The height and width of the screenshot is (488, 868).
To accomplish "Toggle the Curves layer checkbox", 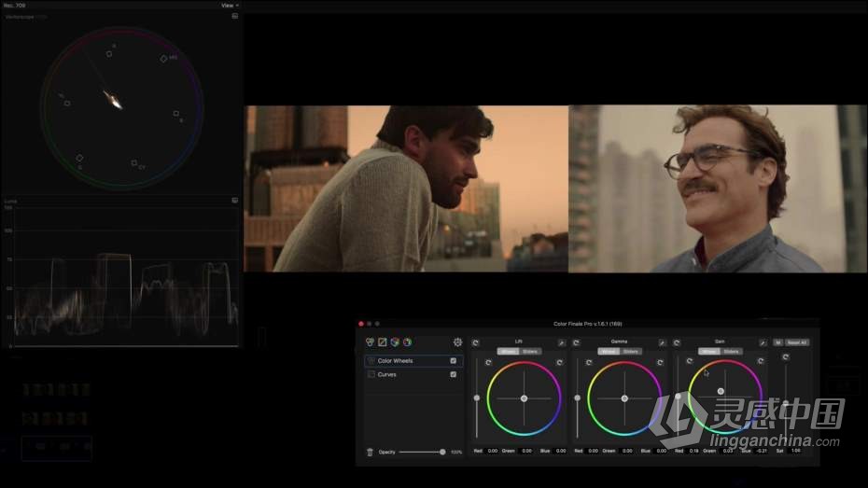I will pyautogui.click(x=454, y=374).
